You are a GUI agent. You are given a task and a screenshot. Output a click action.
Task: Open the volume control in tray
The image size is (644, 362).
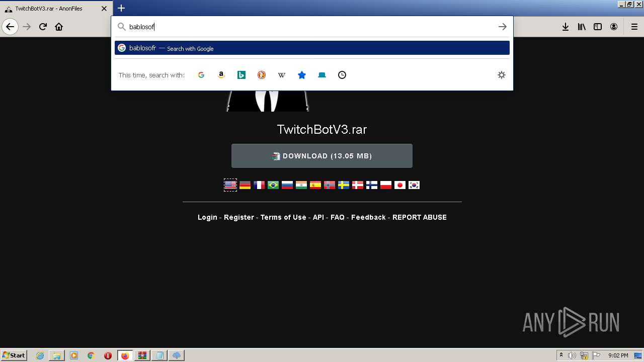[572, 355]
